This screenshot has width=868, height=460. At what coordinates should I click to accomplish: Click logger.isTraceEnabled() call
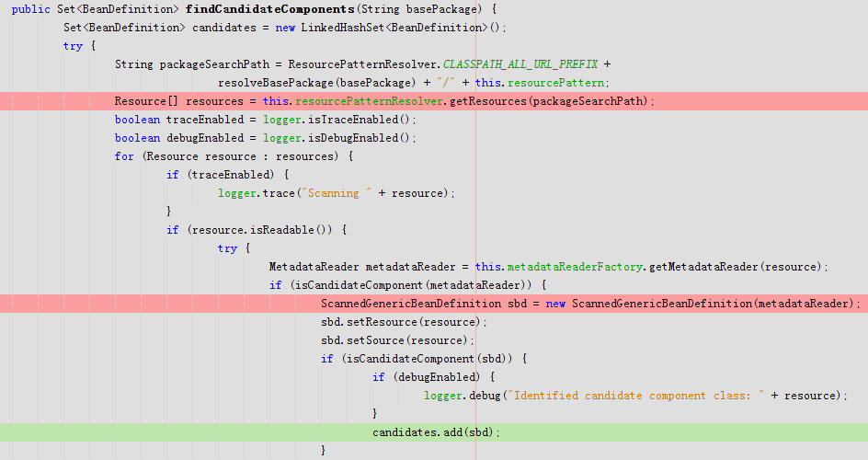(337, 120)
